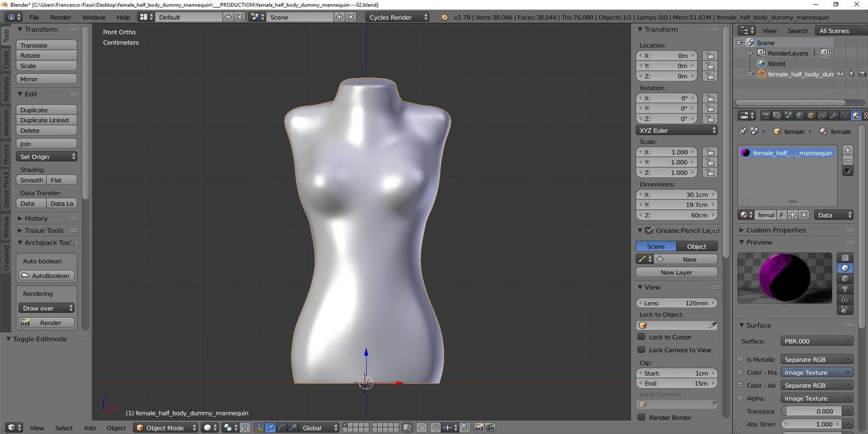Expand the History panel

[x=36, y=218]
